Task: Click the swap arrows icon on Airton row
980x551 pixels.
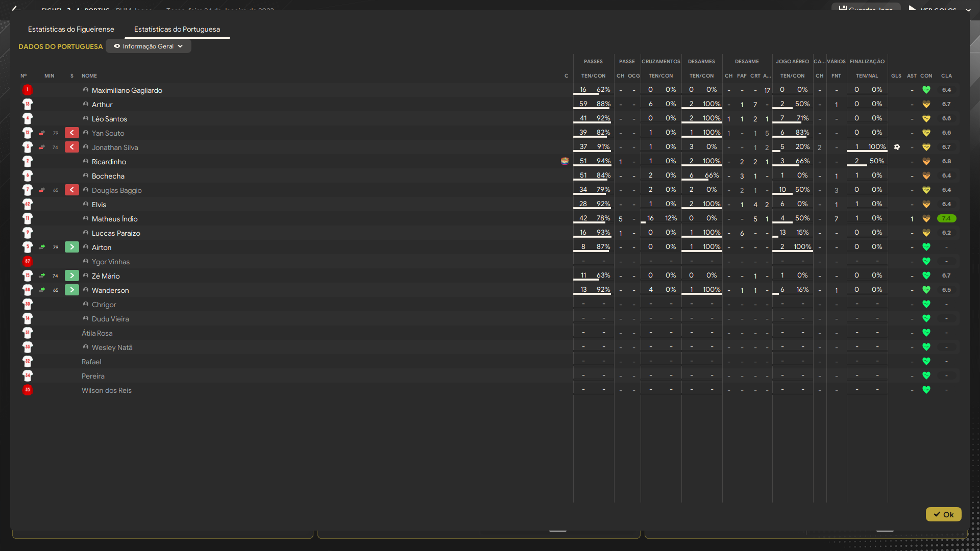Action: click(42, 247)
